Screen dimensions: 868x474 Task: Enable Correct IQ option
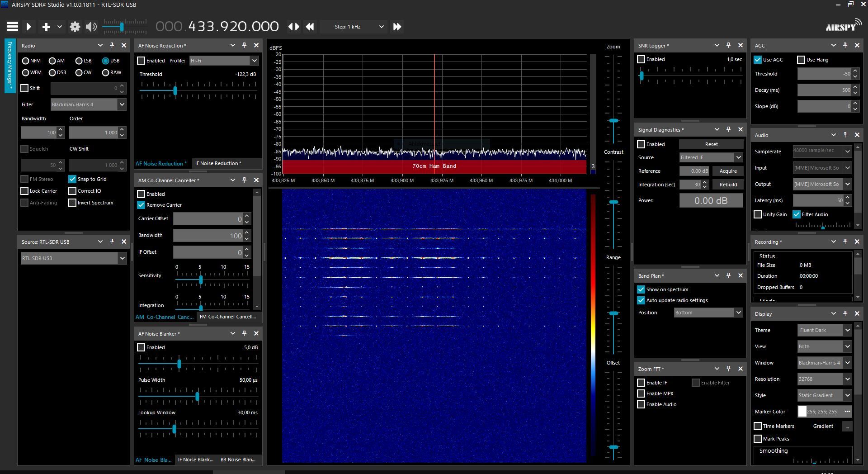(72, 191)
